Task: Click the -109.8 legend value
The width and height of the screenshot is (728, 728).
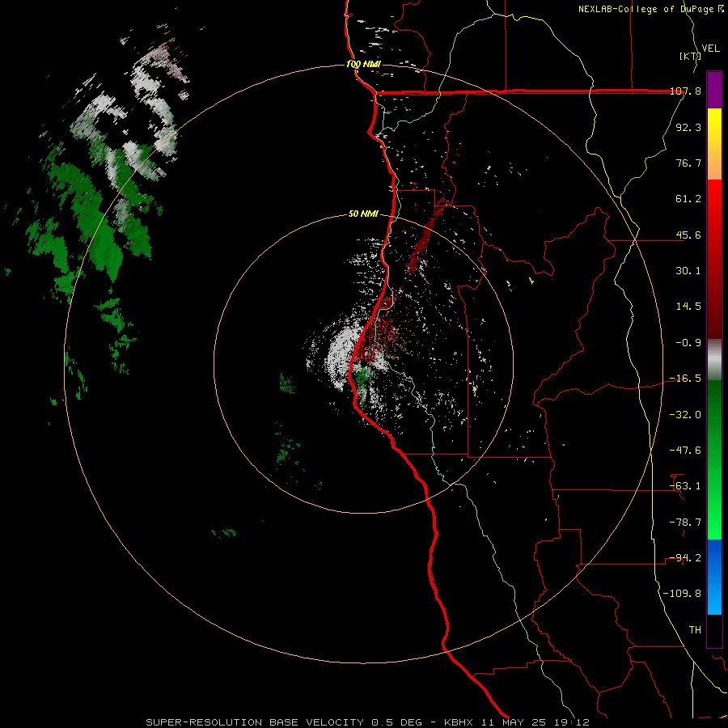Action: coord(682,594)
